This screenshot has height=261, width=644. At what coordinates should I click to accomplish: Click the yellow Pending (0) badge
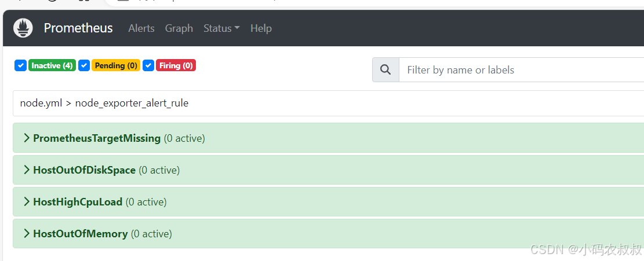pos(116,65)
